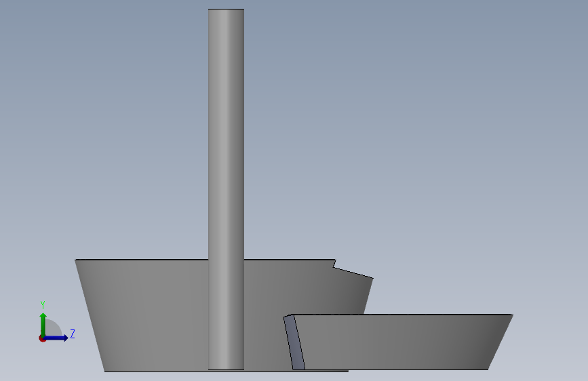This screenshot has width=588, height=381.
Task: Click the red X axis dot on triad
Action: point(42,339)
